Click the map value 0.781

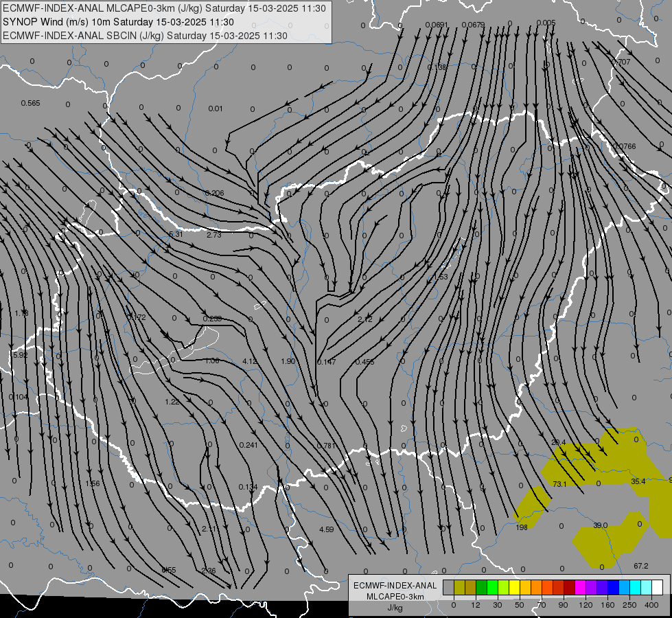[x=326, y=446]
